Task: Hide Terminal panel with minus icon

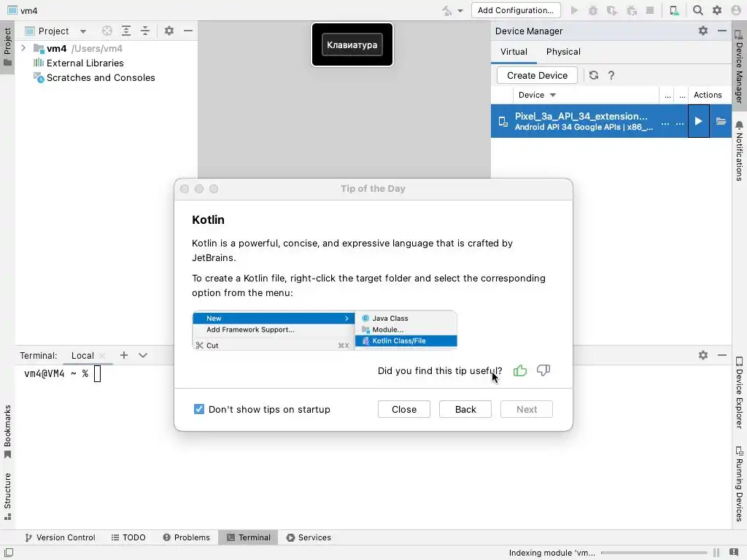Action: pyautogui.click(x=722, y=355)
